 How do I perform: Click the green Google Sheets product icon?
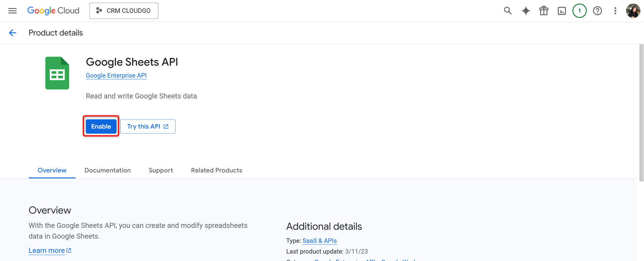[x=57, y=73]
